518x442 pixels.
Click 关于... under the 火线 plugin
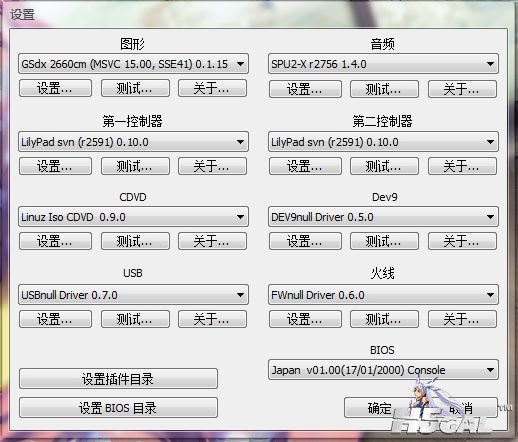[462, 319]
